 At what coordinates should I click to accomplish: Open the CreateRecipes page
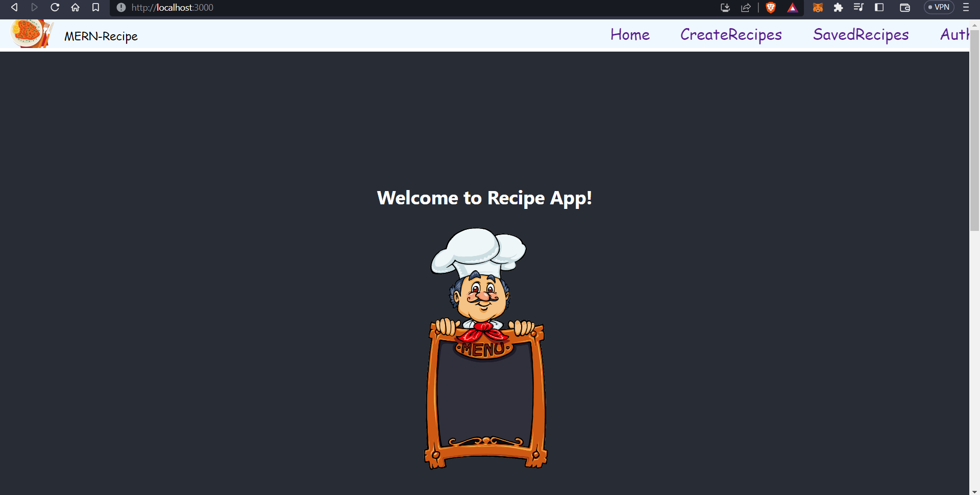point(731,35)
